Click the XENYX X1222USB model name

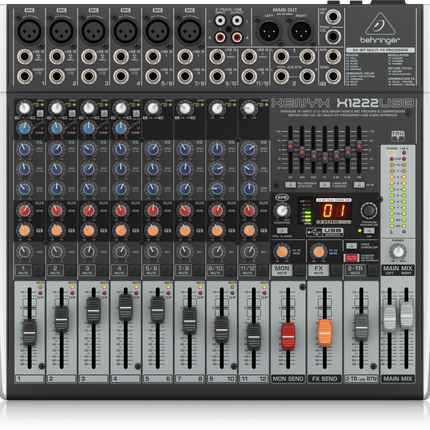point(342,103)
